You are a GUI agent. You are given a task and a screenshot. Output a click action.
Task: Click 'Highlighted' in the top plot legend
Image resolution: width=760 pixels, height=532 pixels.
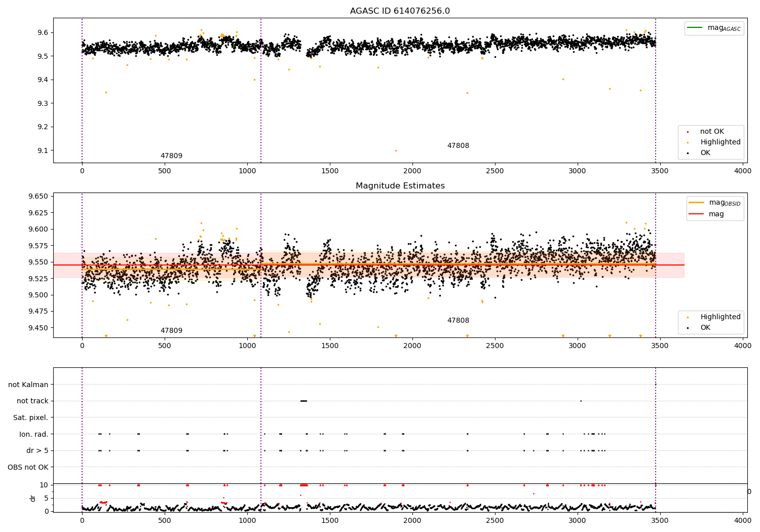tap(720, 142)
